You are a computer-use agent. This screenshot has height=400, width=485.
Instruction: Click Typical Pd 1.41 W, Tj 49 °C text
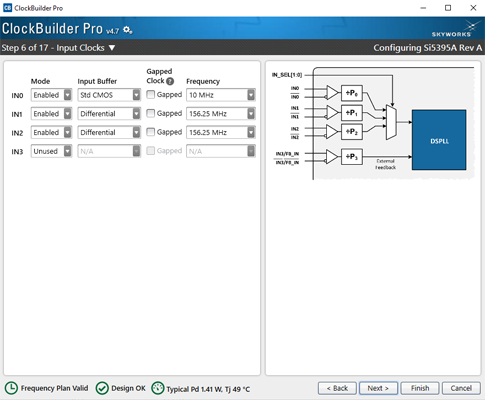(x=208, y=389)
